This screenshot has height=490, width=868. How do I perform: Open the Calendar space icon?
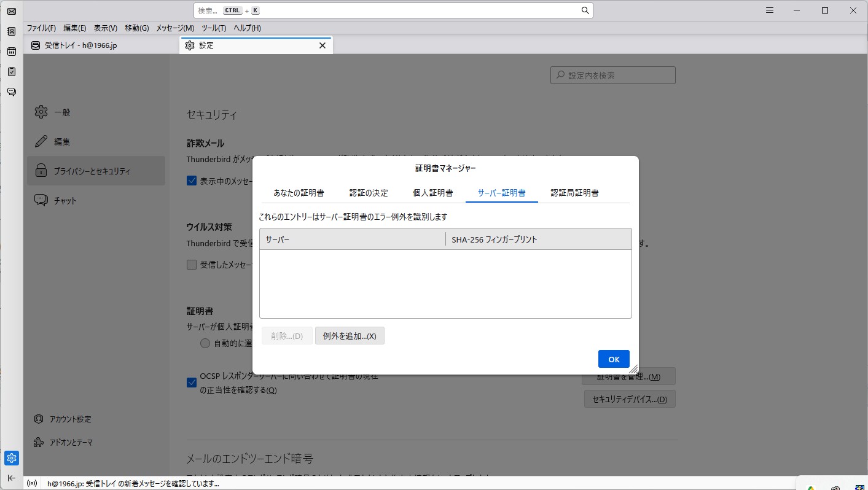point(11,52)
